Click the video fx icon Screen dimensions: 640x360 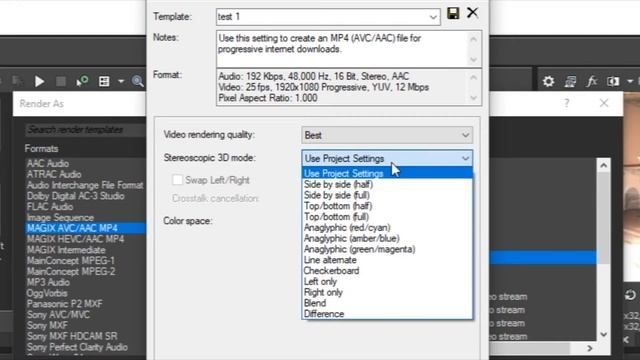coord(592,81)
